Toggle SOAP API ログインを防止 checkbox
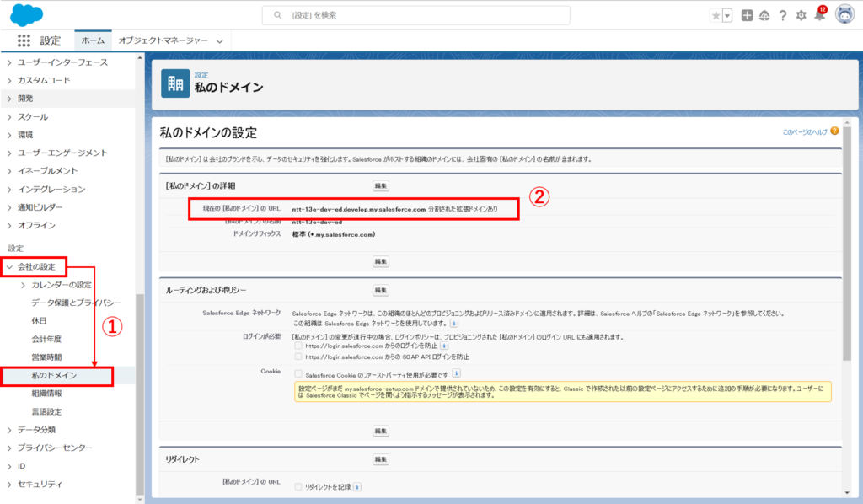The width and height of the screenshot is (863, 504). click(298, 357)
